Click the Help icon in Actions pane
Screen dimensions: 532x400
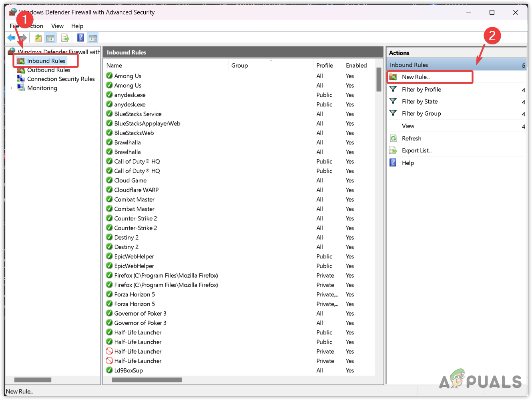[393, 163]
